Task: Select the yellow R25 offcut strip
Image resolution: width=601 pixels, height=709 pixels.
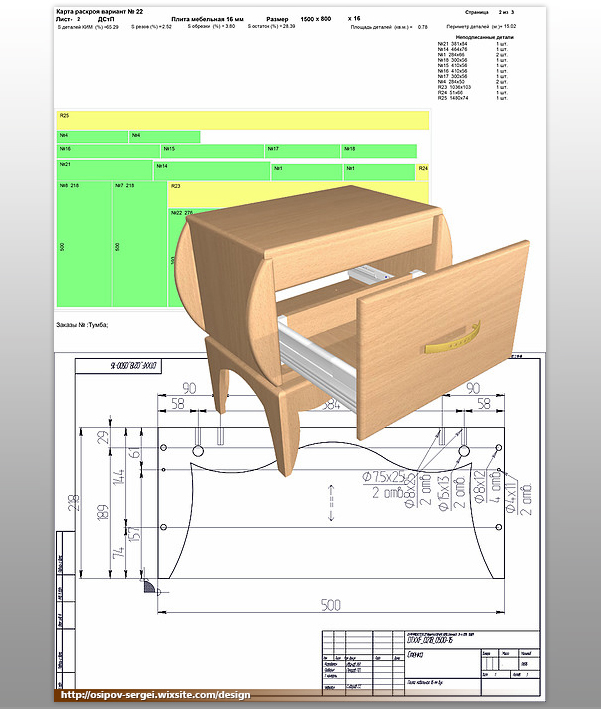Action: click(243, 120)
